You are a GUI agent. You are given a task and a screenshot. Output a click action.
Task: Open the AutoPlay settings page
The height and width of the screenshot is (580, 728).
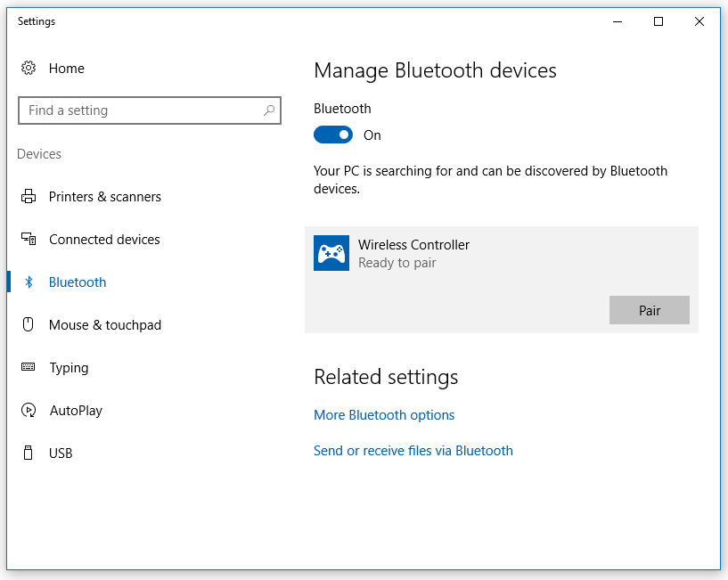[76, 411]
